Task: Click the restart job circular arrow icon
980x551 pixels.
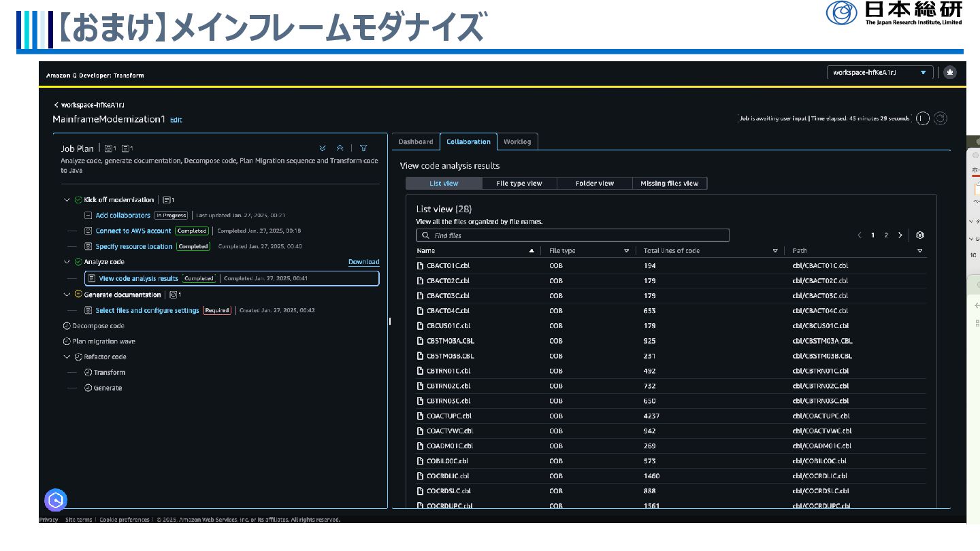Action: (941, 118)
